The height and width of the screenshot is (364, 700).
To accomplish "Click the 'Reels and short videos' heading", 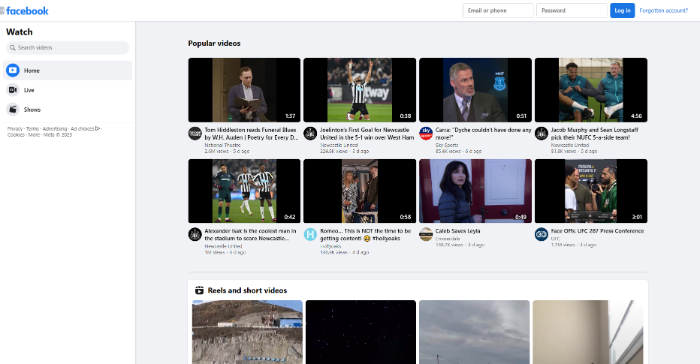I will click(247, 290).
